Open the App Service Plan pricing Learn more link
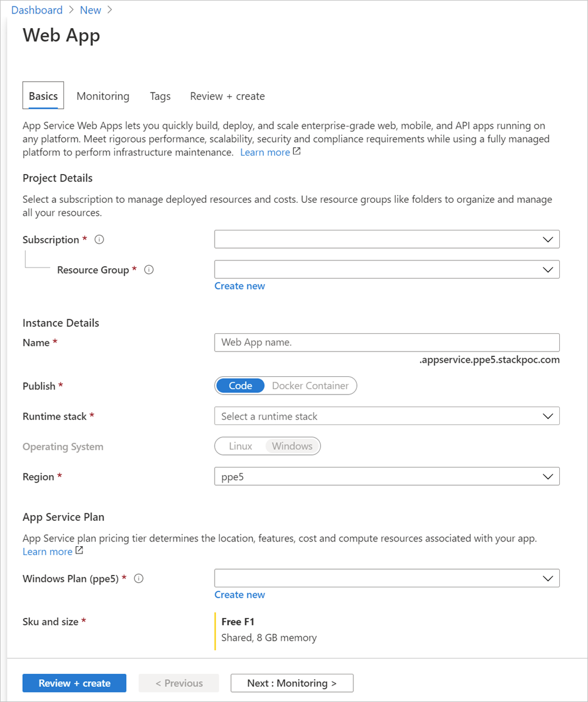Viewport: 588px width, 702px height. coord(48,551)
